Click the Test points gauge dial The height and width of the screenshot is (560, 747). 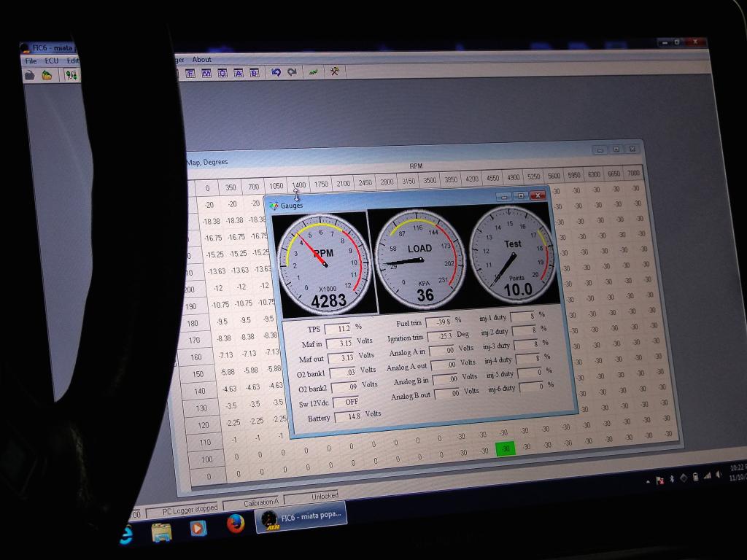click(513, 254)
